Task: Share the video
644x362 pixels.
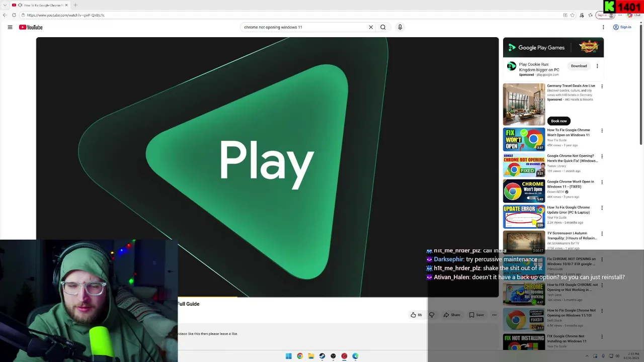Action: tap(452, 315)
